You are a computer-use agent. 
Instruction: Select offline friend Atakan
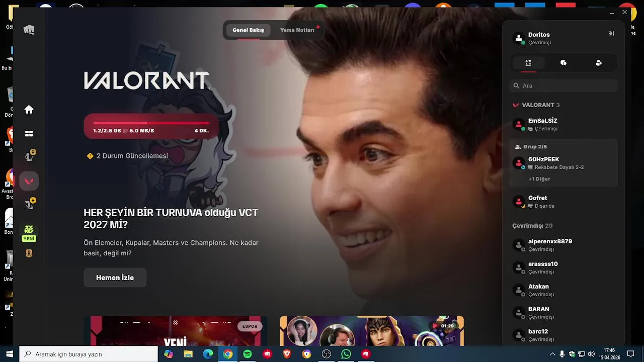click(x=563, y=290)
